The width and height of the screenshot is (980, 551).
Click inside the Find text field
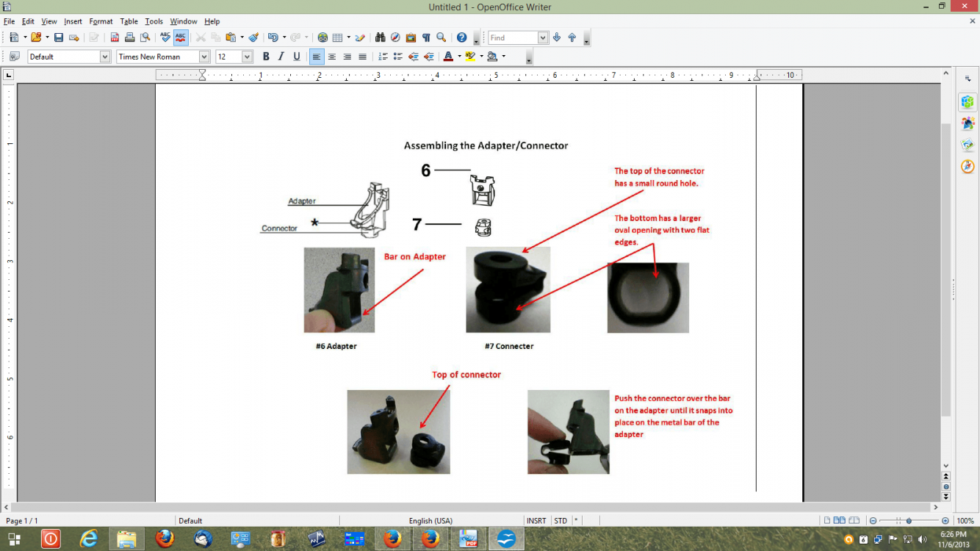(513, 37)
